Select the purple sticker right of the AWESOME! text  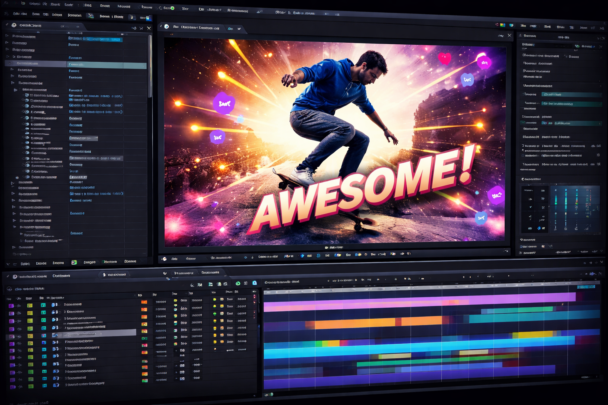pos(496,195)
